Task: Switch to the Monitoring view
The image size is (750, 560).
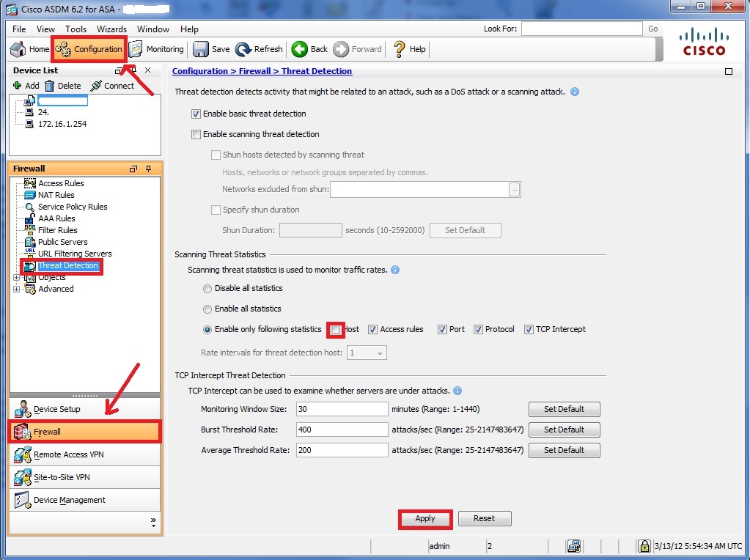Action: coord(156,49)
